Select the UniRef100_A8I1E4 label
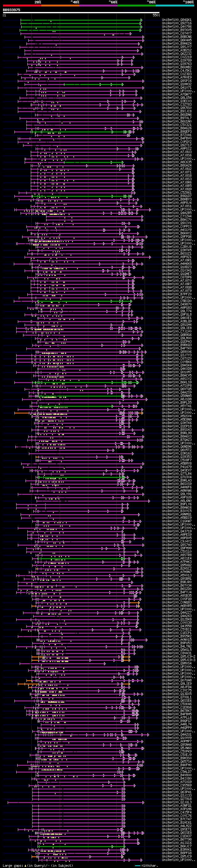The height and width of the screenshot is (868, 197). [x=177, y=558]
